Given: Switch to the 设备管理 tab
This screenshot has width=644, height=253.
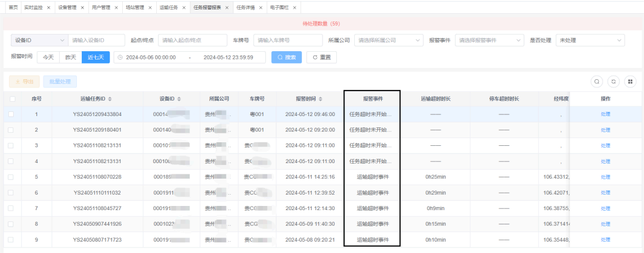Looking at the screenshot, I should tap(67, 8).
